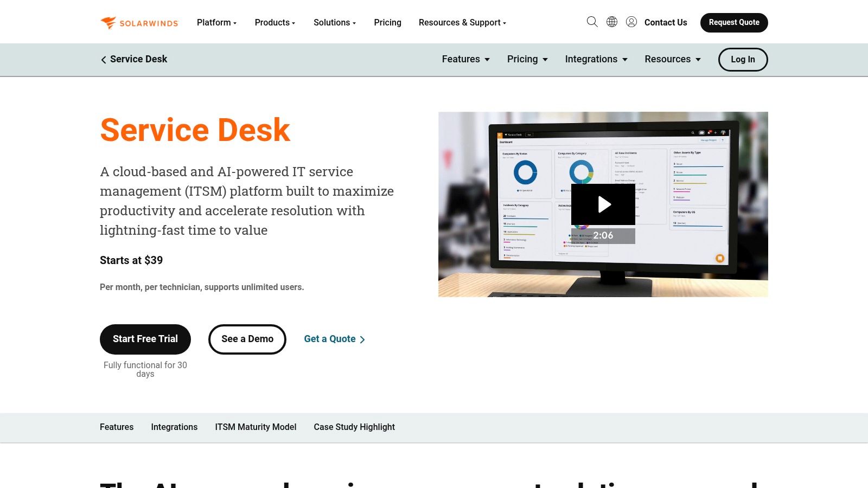Click 'Per month, per technician' pricing note
This screenshot has width=868, height=488.
click(x=202, y=287)
